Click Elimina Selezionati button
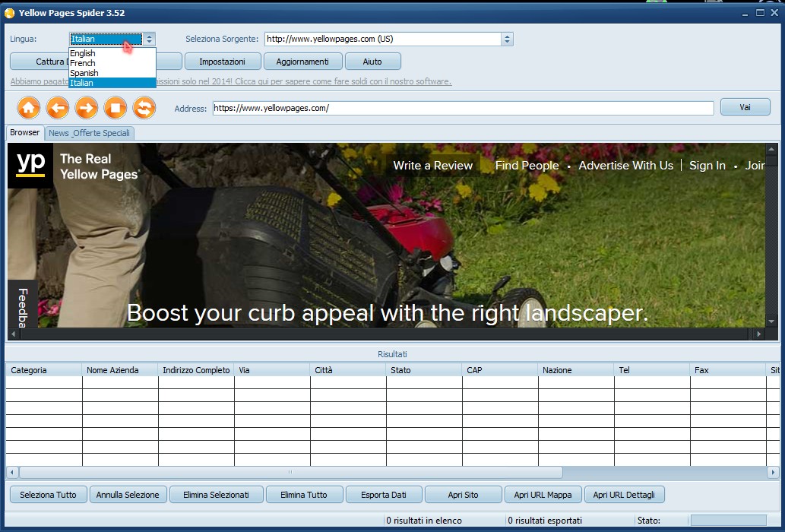The image size is (785, 532). (x=217, y=495)
